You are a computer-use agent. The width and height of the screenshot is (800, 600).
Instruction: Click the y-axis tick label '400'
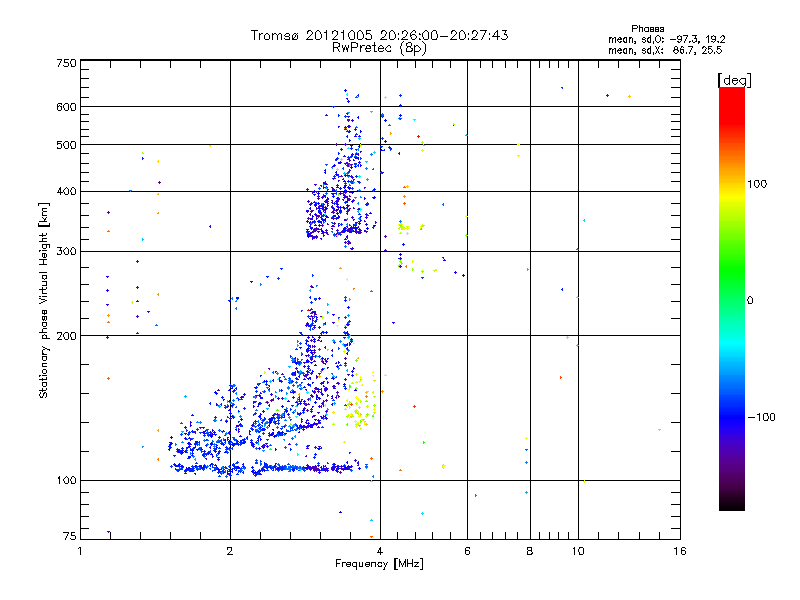click(66, 192)
